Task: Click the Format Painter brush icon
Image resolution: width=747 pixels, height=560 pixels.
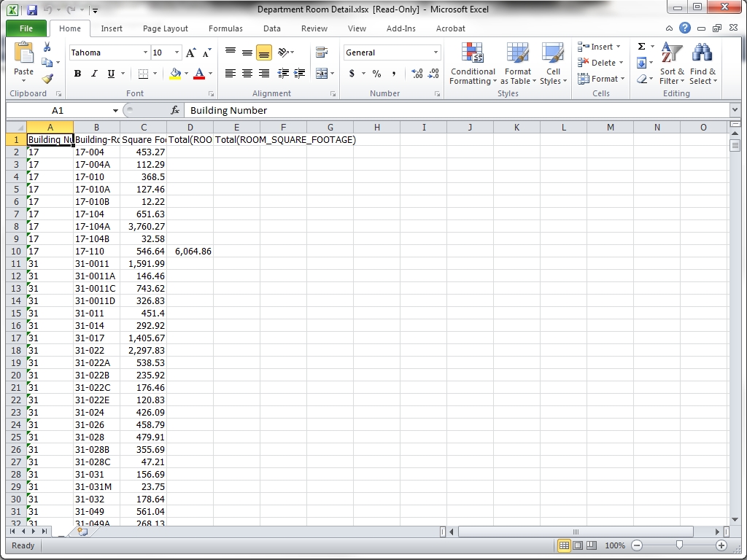Action: point(47,78)
